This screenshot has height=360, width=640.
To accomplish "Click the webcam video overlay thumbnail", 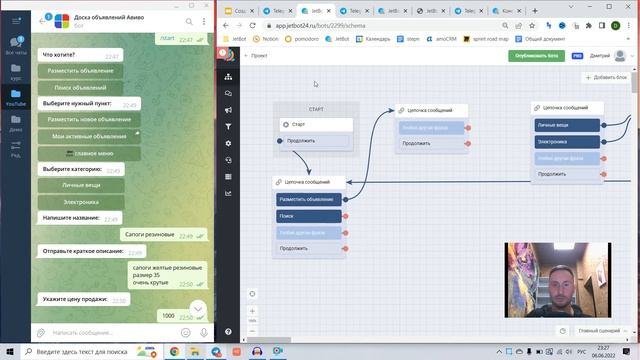I will pyautogui.click(x=558, y=280).
